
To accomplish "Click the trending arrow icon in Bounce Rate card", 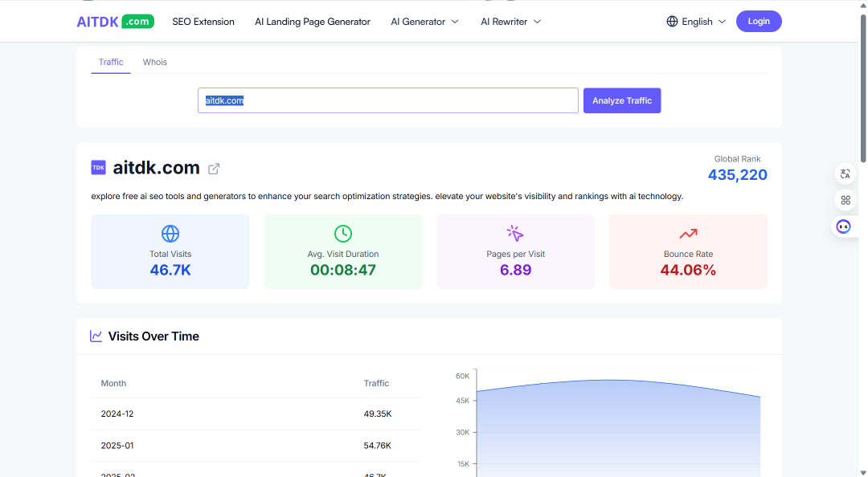I will [x=688, y=234].
